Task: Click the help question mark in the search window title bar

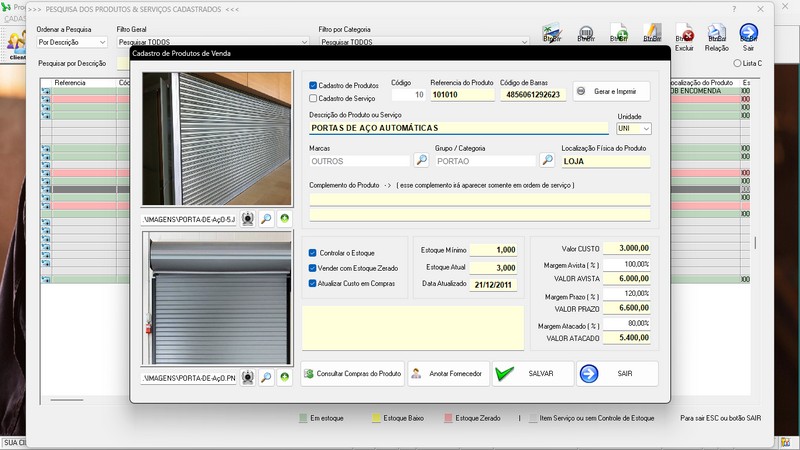Action: 734,9
